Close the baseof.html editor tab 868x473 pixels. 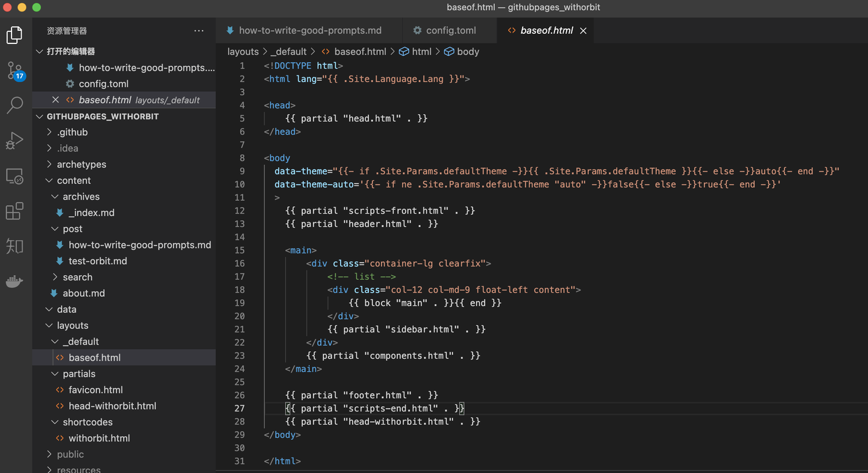(583, 31)
